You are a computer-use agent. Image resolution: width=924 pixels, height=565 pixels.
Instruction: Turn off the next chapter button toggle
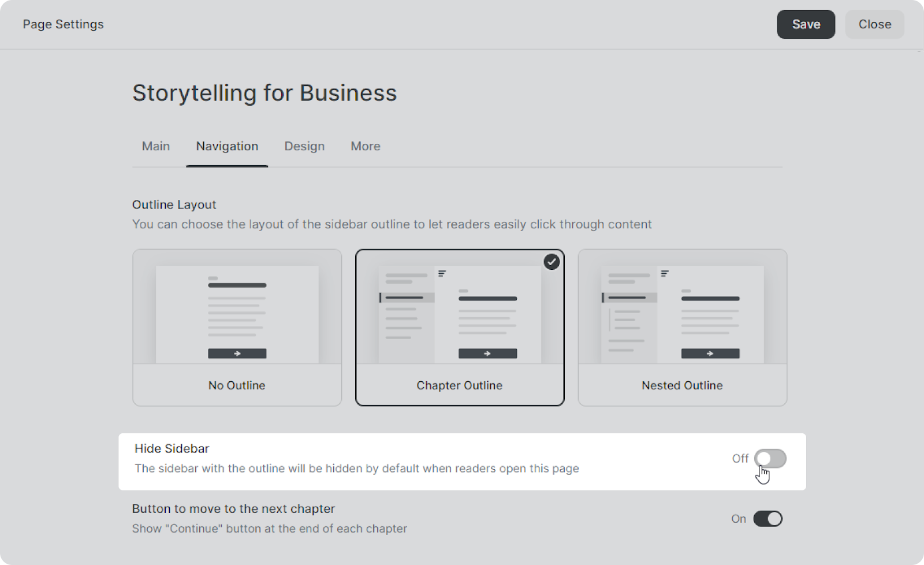[x=767, y=519]
